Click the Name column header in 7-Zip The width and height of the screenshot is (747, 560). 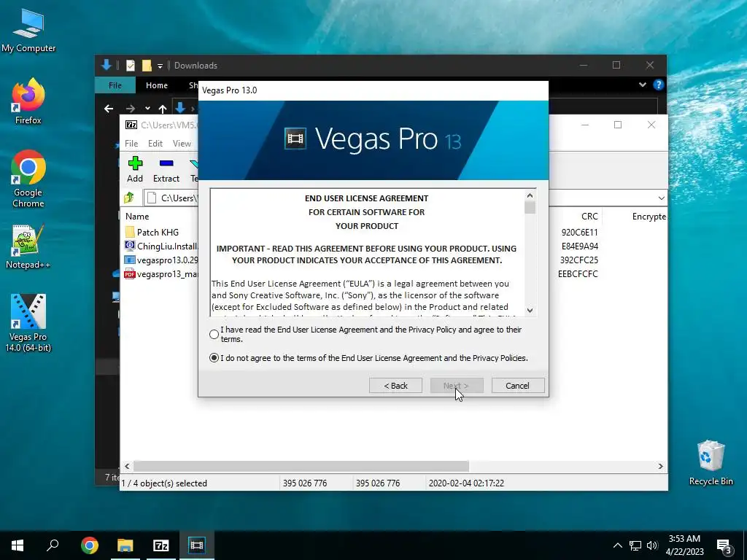point(137,216)
